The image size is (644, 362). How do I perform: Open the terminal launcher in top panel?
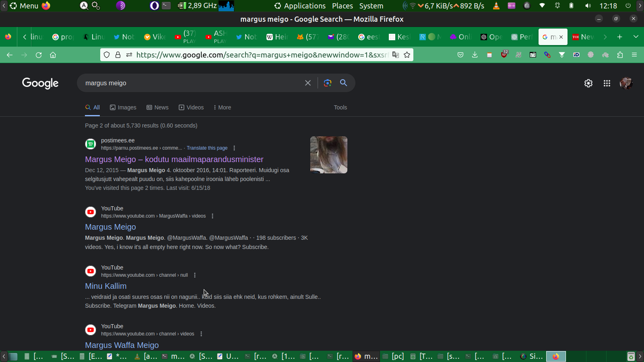point(166,6)
